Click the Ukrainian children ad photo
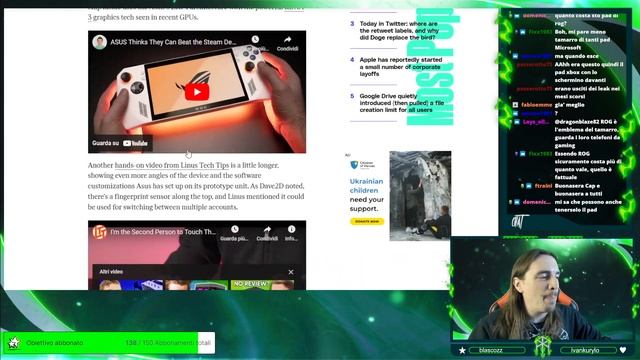The image size is (640, 360). tap(420, 196)
